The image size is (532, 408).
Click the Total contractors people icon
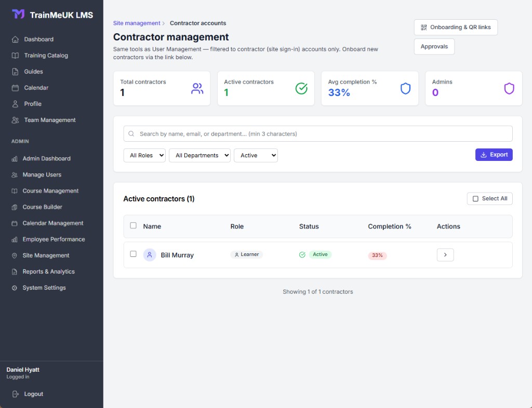(x=197, y=88)
